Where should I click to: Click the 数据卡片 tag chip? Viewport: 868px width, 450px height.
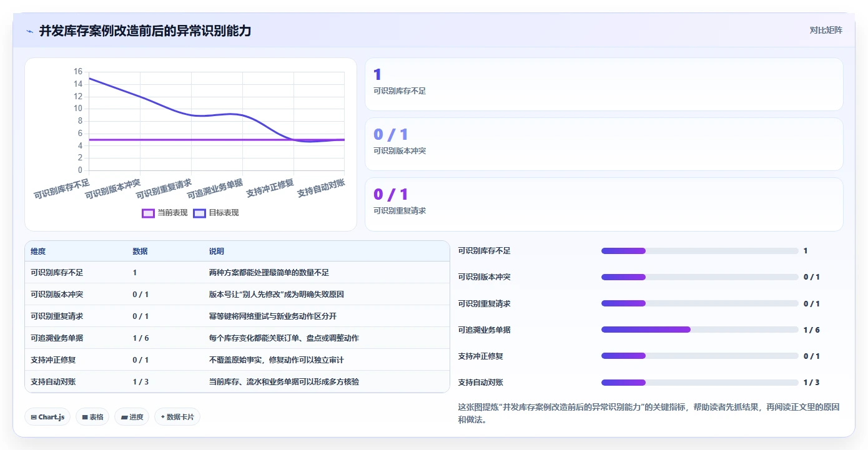click(x=177, y=417)
